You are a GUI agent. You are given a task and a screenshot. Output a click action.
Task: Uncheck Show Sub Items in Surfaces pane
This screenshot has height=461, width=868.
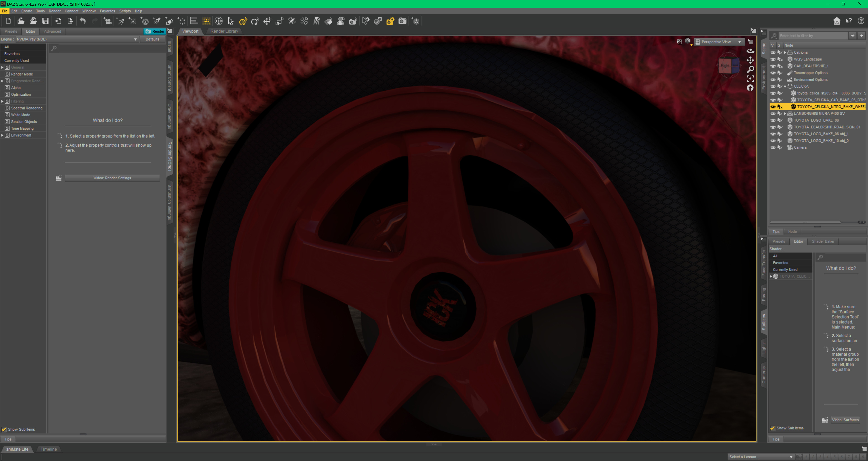(x=773, y=428)
